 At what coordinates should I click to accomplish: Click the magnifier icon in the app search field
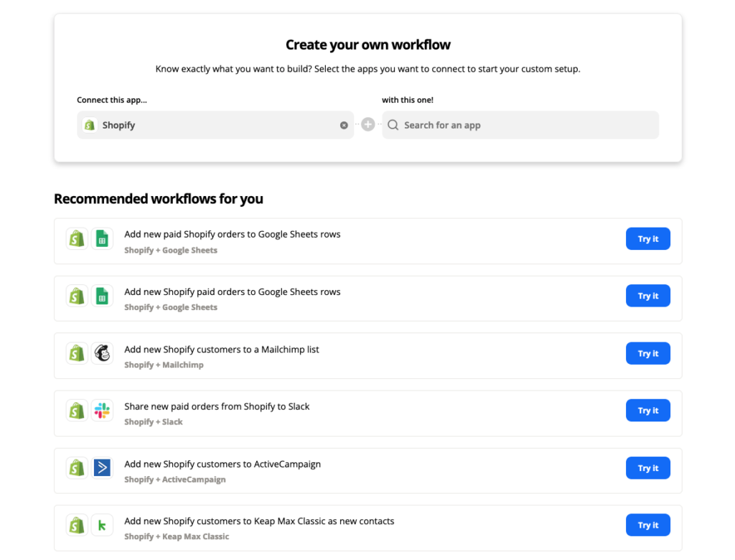pyautogui.click(x=393, y=125)
